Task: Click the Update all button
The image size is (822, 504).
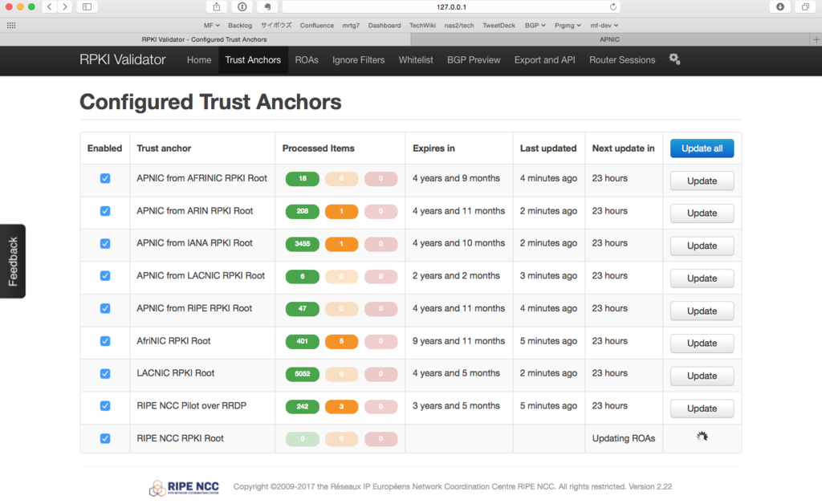Action: 702,148
